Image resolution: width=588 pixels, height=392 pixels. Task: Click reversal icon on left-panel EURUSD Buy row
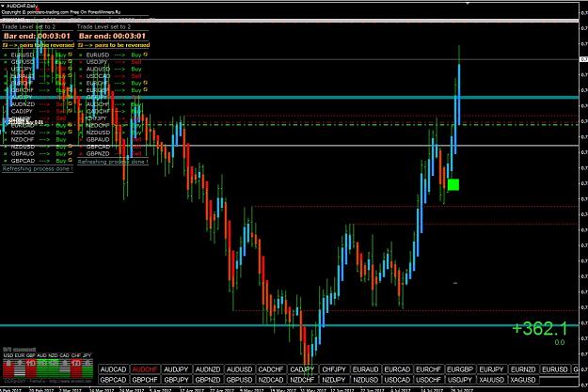(x=71, y=55)
